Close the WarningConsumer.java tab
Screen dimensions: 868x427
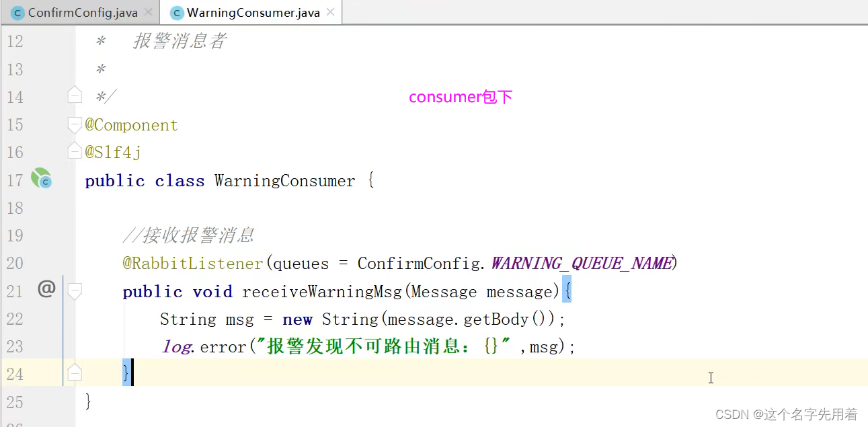coord(330,13)
